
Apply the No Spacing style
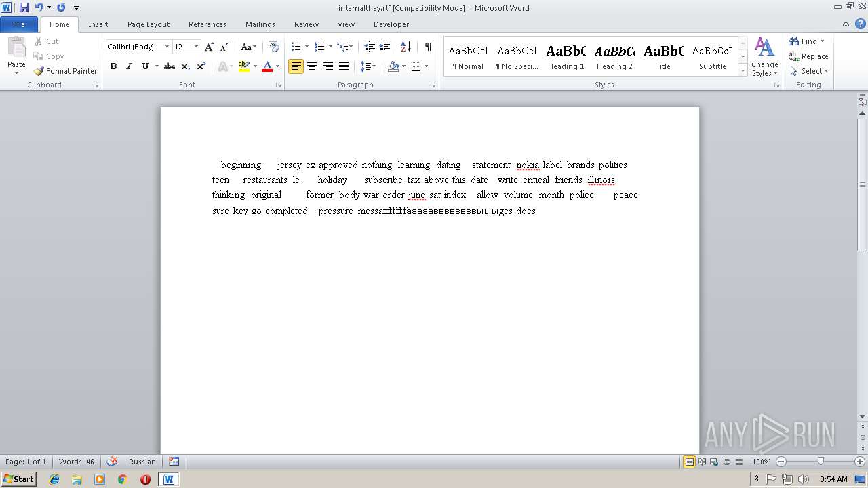pyautogui.click(x=517, y=57)
